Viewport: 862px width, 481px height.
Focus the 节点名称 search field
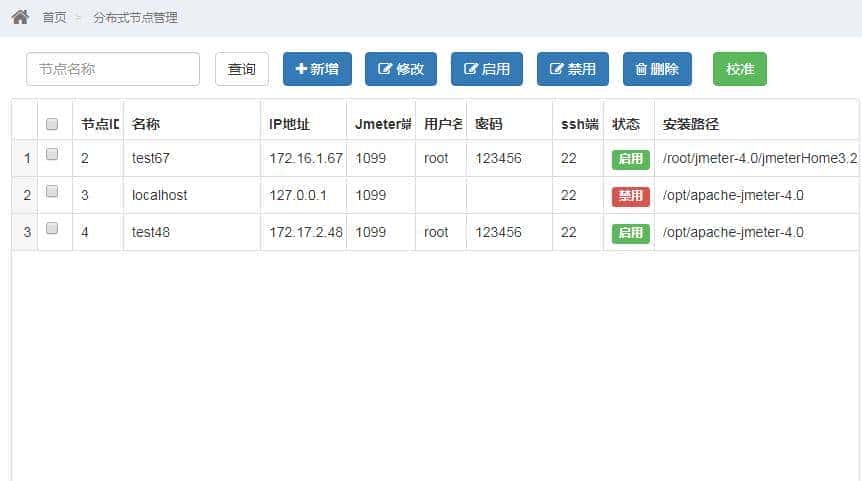[x=113, y=69]
